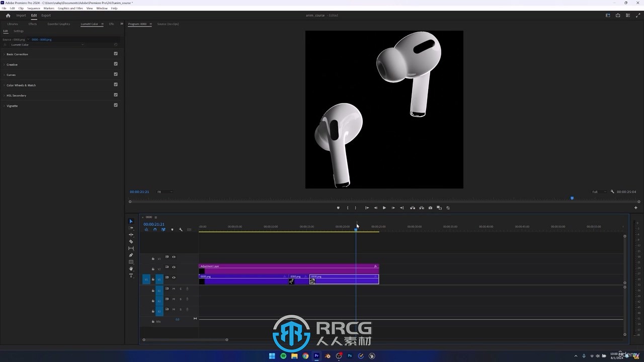Open Lumetri Settings sub-tab
The width and height of the screenshot is (644, 362).
(19, 31)
